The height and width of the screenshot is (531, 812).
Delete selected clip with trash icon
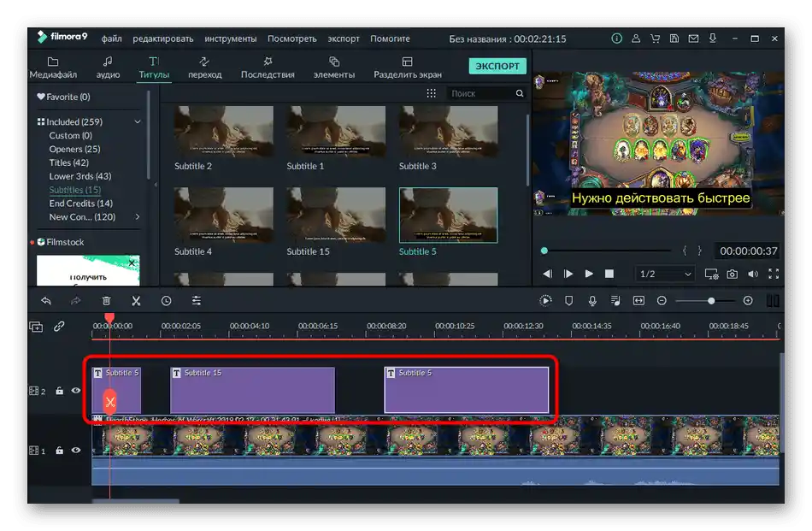[x=106, y=301]
